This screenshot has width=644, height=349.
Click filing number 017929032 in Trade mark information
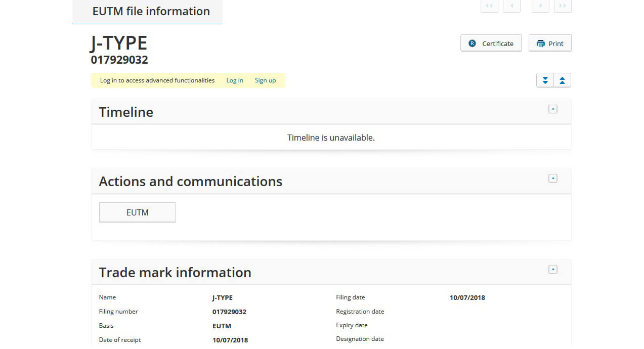229,312
